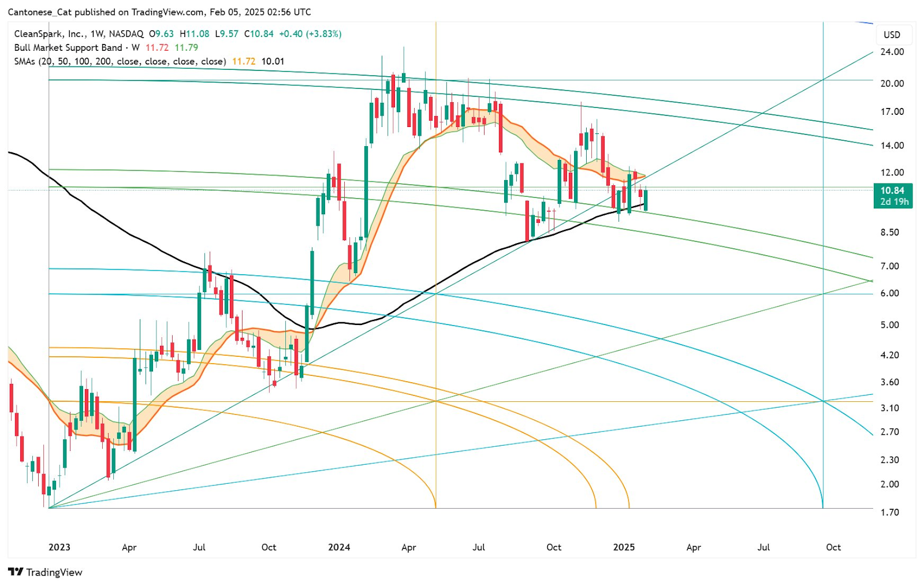Click the 14.00 price axis label
This screenshot has height=586, width=924.
(892, 145)
